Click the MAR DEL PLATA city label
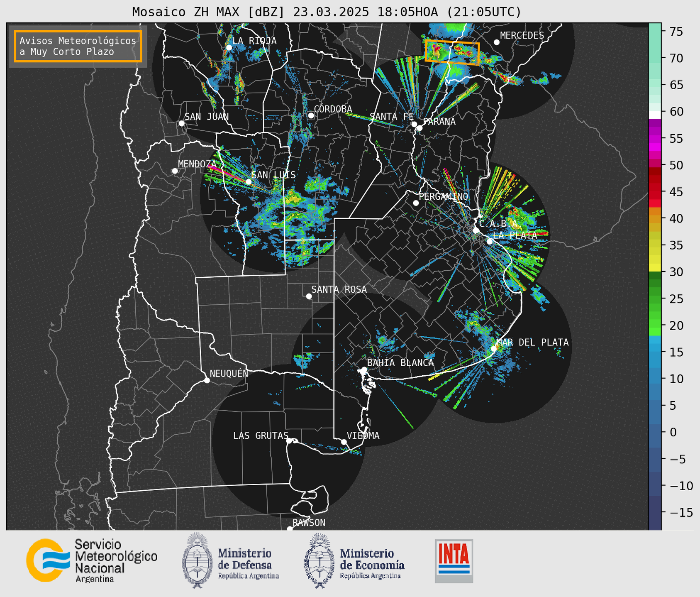 tap(533, 343)
